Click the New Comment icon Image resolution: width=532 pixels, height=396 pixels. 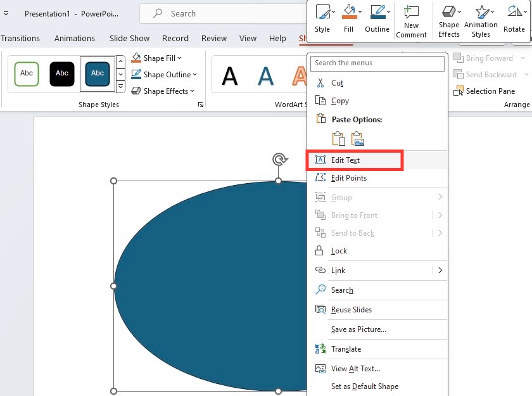point(411,12)
